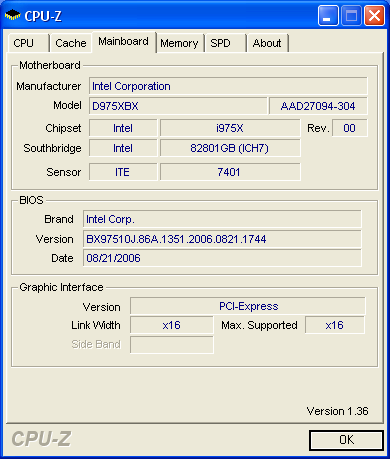Select the Mainboard tab
390x459 pixels.
tap(123, 41)
